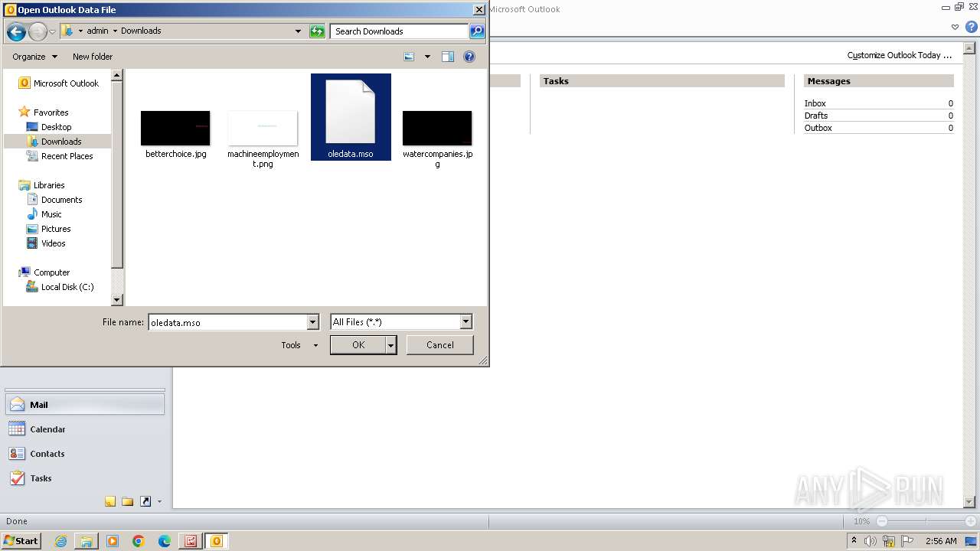Click the File name input box
The height and width of the screenshot is (551, 980).
pyautogui.click(x=227, y=322)
